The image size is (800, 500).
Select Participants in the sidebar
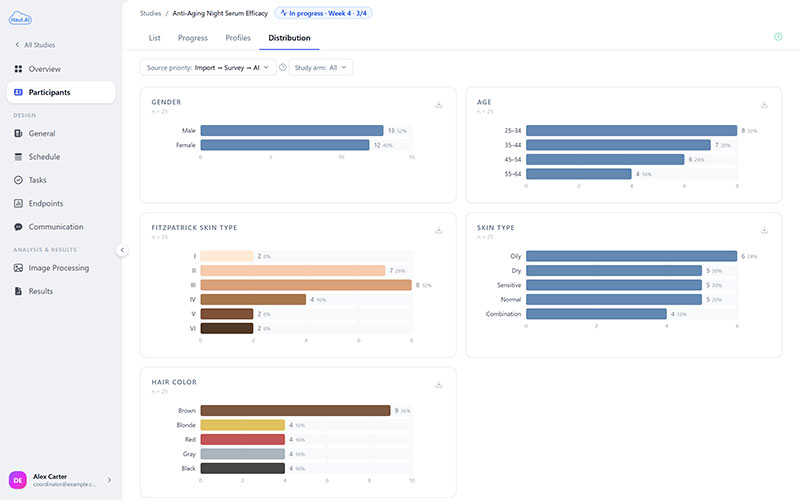tap(61, 92)
